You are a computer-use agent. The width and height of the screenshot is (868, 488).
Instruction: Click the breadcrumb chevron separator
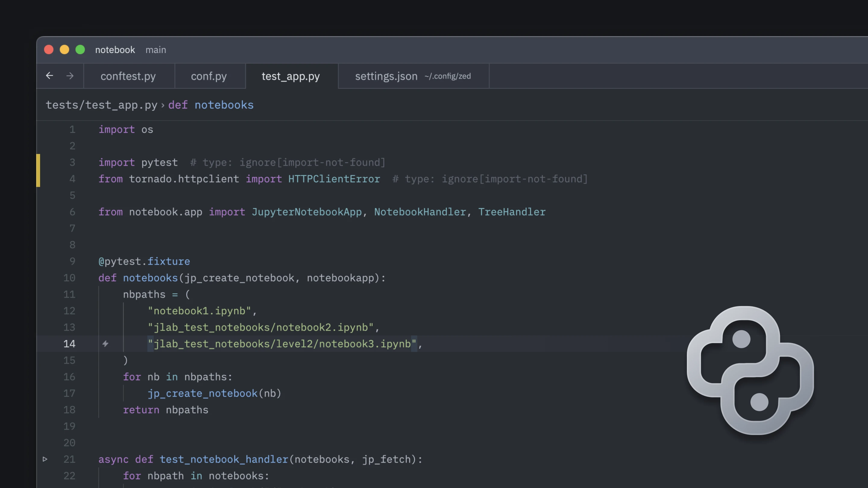(163, 105)
